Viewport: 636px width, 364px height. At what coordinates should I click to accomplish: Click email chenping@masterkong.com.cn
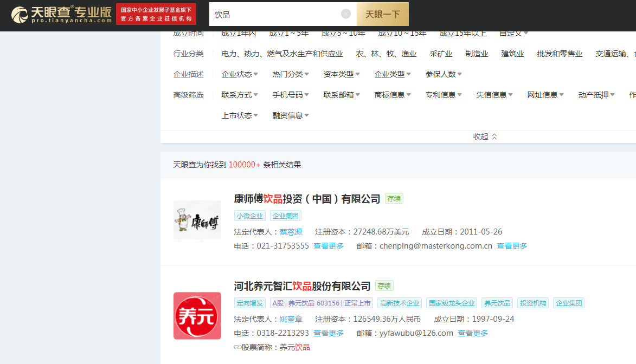click(435, 246)
